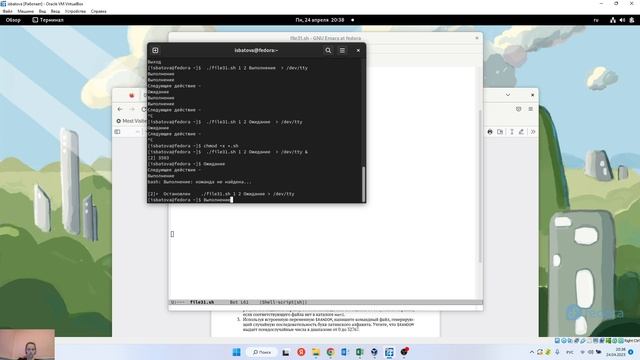Open Outlook from the taskbar
Image resolution: width=640 pixels, height=360 pixels.
(344, 352)
